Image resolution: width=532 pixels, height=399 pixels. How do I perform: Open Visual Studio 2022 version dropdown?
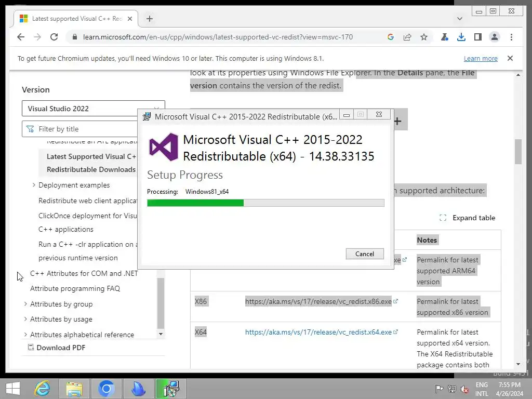click(94, 109)
